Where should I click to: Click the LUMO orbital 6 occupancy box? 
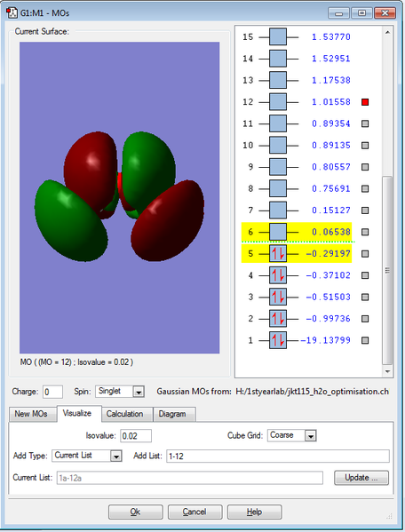(278, 232)
